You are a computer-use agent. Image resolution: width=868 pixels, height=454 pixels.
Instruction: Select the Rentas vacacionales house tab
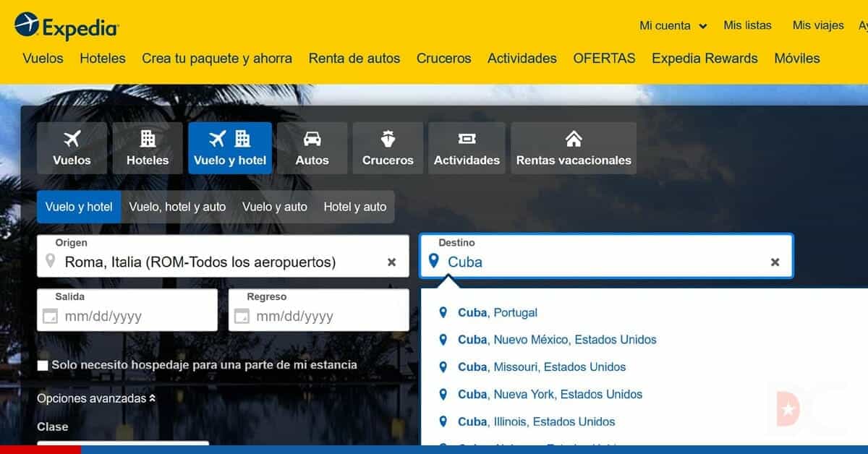pos(574,148)
